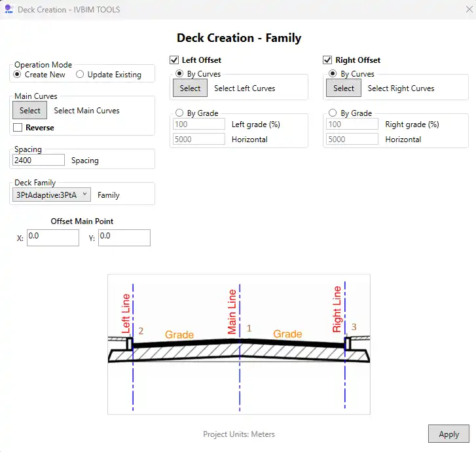The width and height of the screenshot is (476, 452).
Task: Choose By Grade under Left Offset
Action: pos(179,113)
